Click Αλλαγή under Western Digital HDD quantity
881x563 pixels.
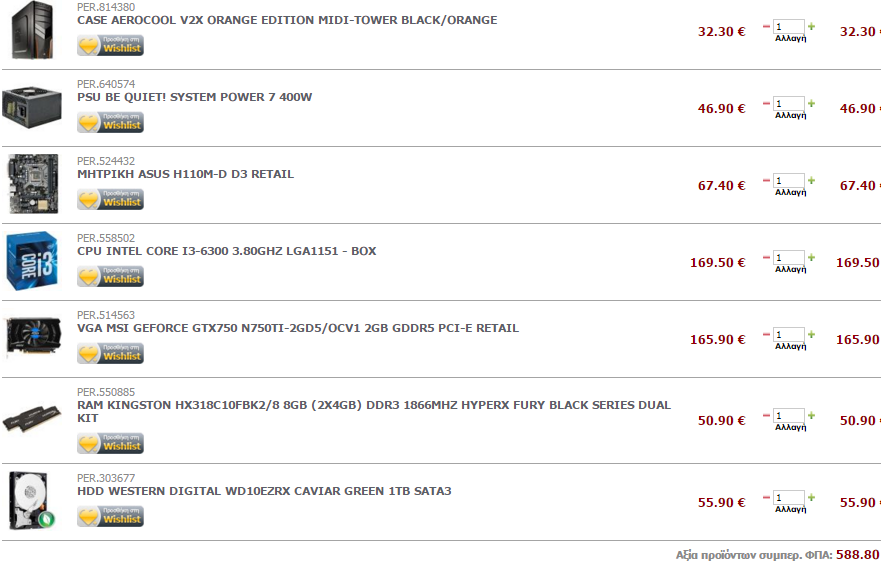click(791, 510)
